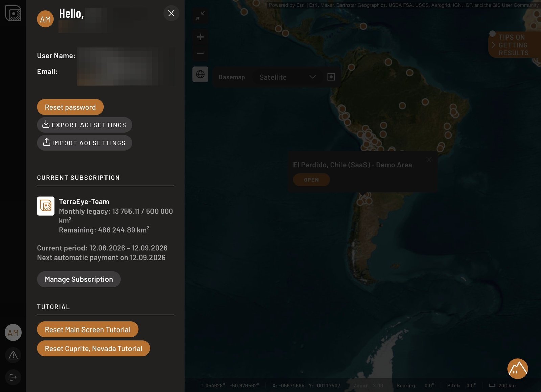The width and height of the screenshot is (541, 392).
Task: Zoom out on the map
Action: (x=200, y=53)
